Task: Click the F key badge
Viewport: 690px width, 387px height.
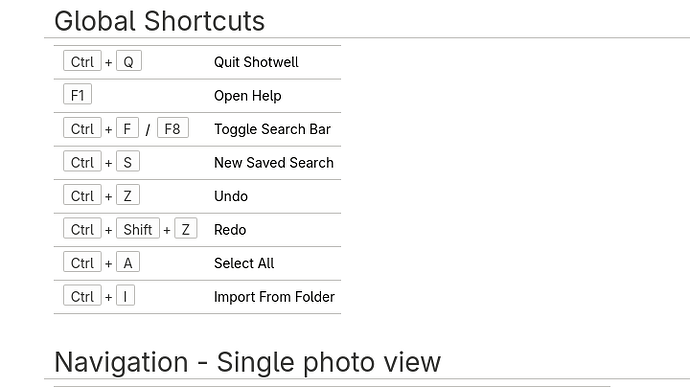Action: coord(127,128)
